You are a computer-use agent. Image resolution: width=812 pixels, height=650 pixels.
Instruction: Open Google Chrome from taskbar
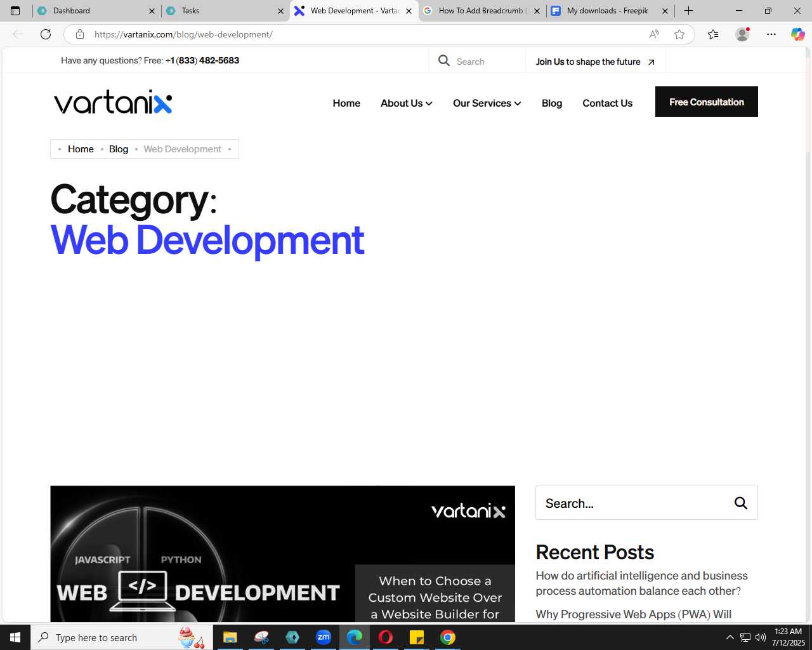pyautogui.click(x=448, y=637)
